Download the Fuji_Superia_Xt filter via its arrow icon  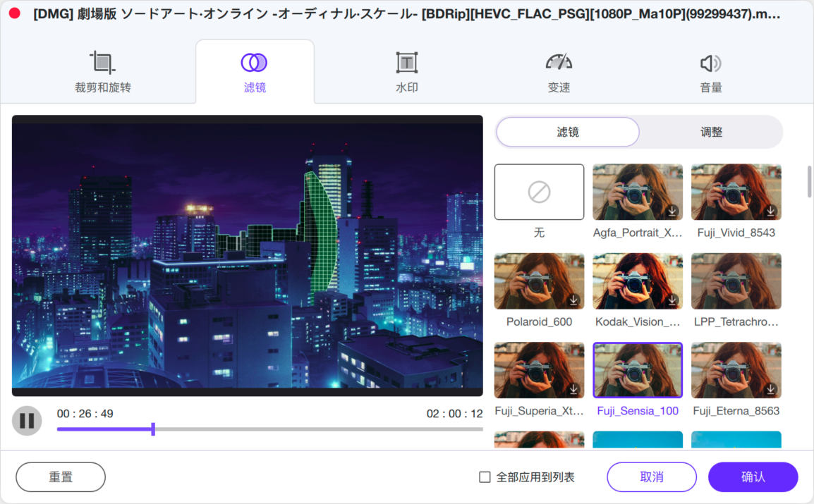click(x=573, y=389)
